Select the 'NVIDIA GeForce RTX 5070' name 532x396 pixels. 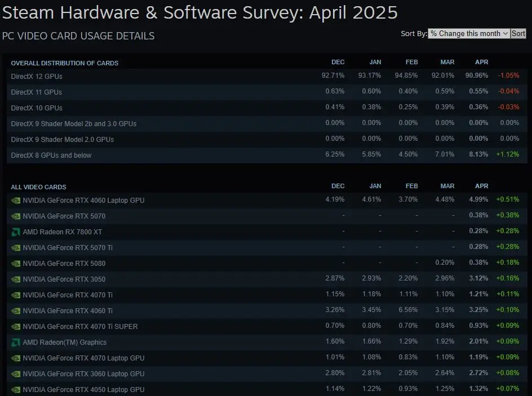(64, 216)
